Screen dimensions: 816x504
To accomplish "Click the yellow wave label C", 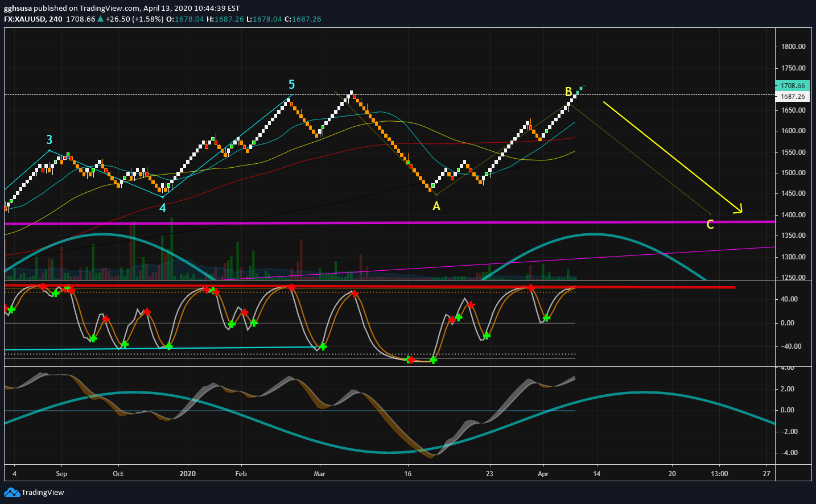I will pyautogui.click(x=710, y=224).
